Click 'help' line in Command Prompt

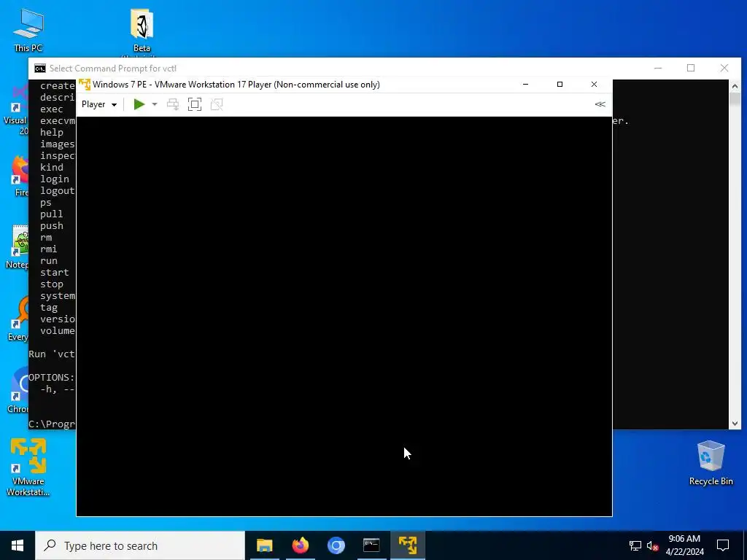coord(52,133)
